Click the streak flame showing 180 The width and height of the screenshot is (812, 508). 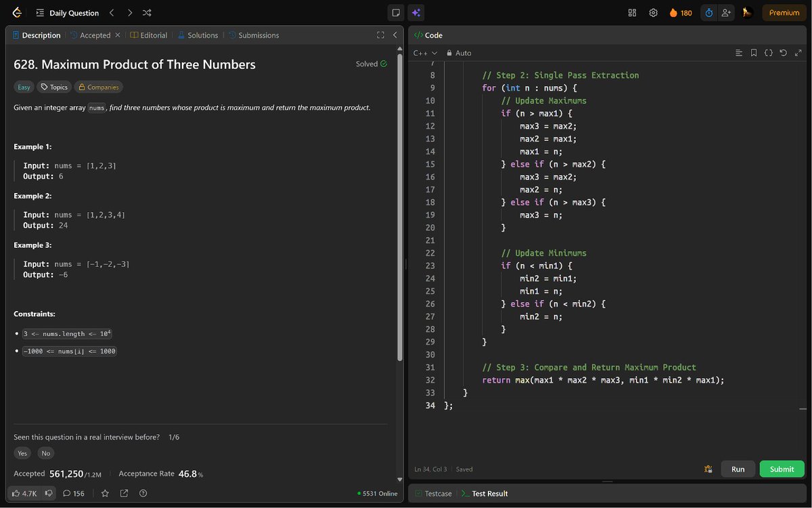(680, 13)
